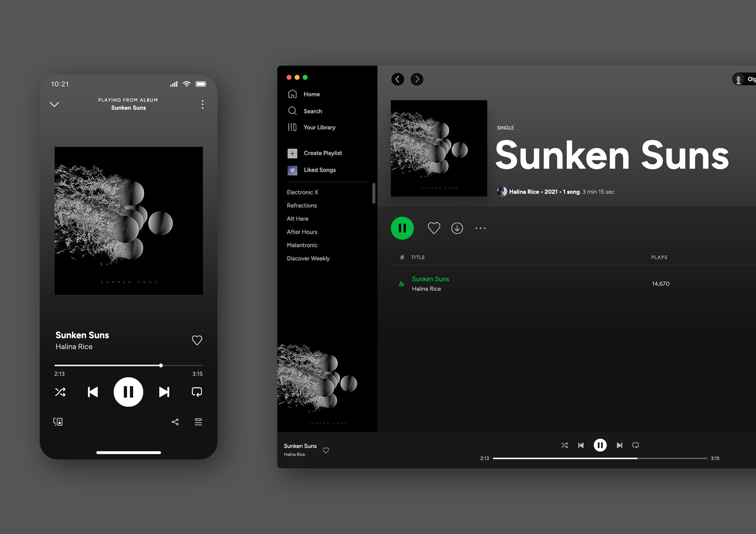
Task: Save the single with the large heart icon
Action: [434, 228]
